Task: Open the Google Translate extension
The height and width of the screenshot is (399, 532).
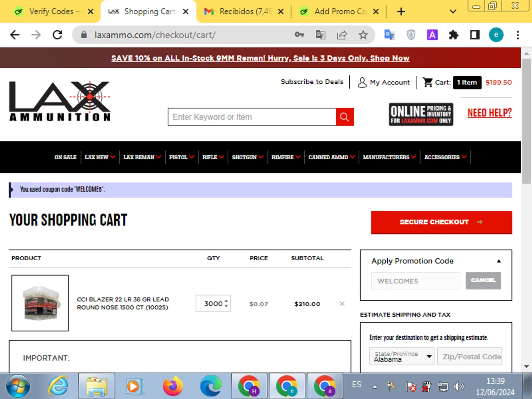Action: click(x=389, y=35)
